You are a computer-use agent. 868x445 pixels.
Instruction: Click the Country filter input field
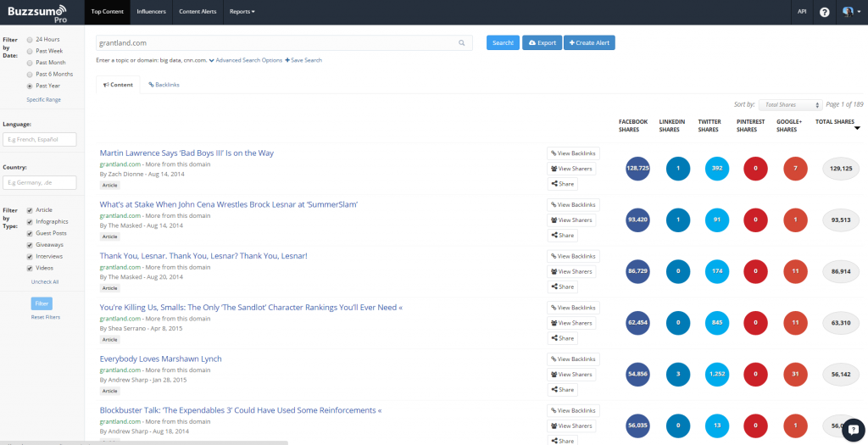click(39, 182)
